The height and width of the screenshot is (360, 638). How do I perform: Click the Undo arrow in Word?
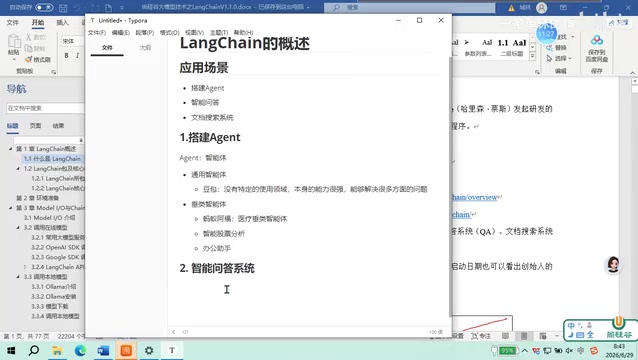[x=77, y=8]
